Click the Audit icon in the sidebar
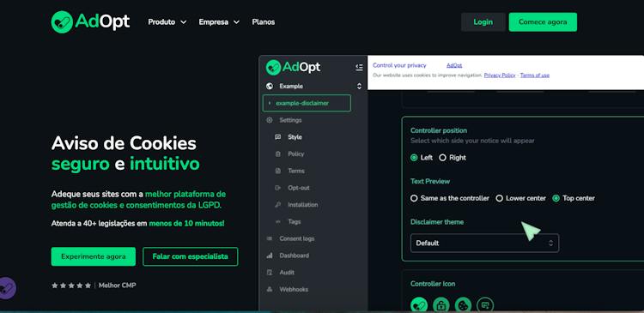 click(270, 273)
